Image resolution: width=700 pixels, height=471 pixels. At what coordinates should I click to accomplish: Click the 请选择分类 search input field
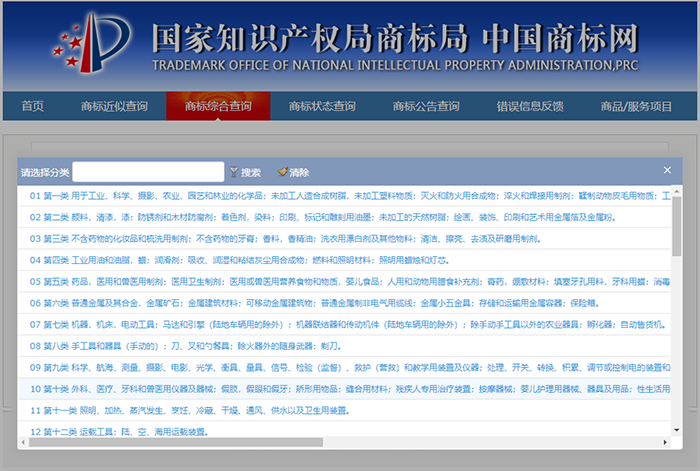coord(148,172)
